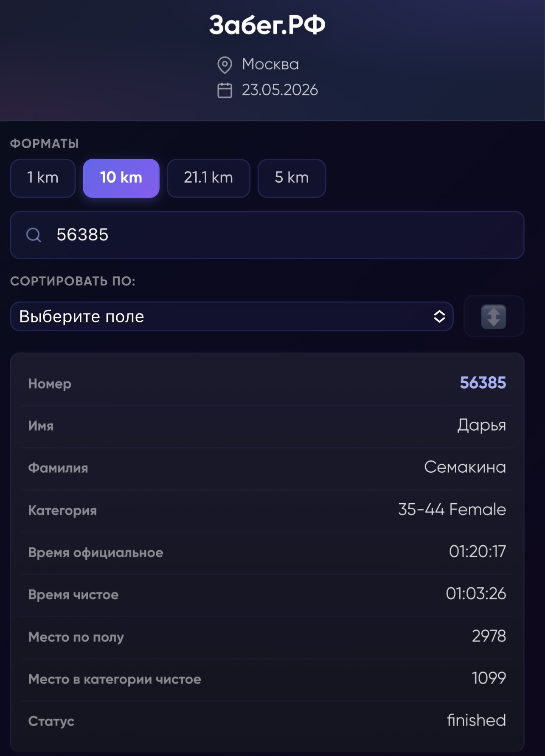Click the name value Дарья
The width and height of the screenshot is (545, 756).
(481, 425)
